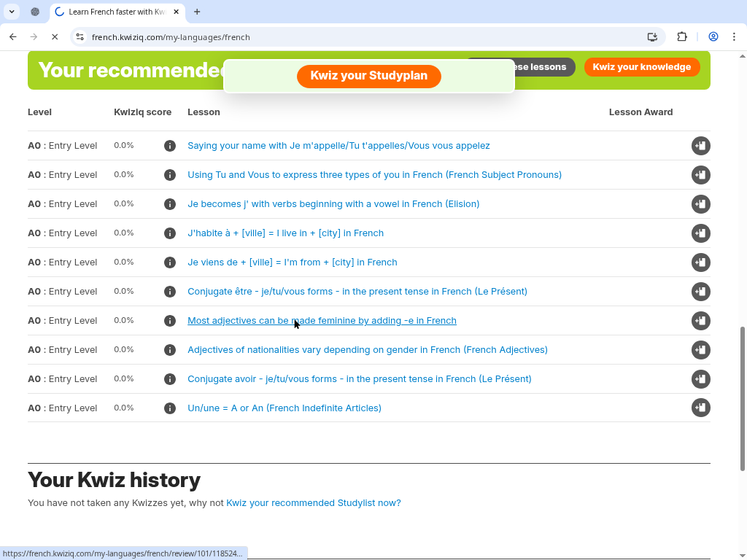Open the info icon for the Un/une lesson
Screen dimensions: 747x560
point(170,408)
